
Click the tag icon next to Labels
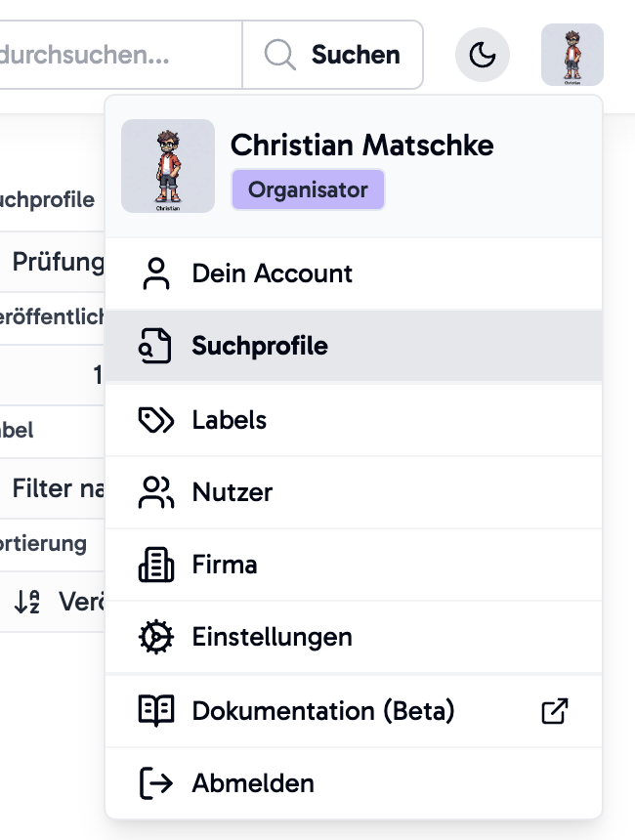tap(156, 420)
